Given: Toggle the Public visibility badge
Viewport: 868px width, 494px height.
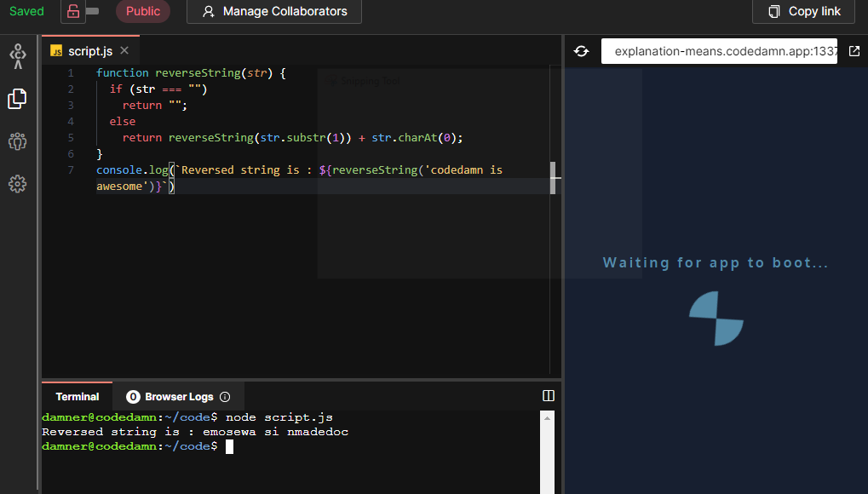Looking at the screenshot, I should pyautogui.click(x=143, y=11).
